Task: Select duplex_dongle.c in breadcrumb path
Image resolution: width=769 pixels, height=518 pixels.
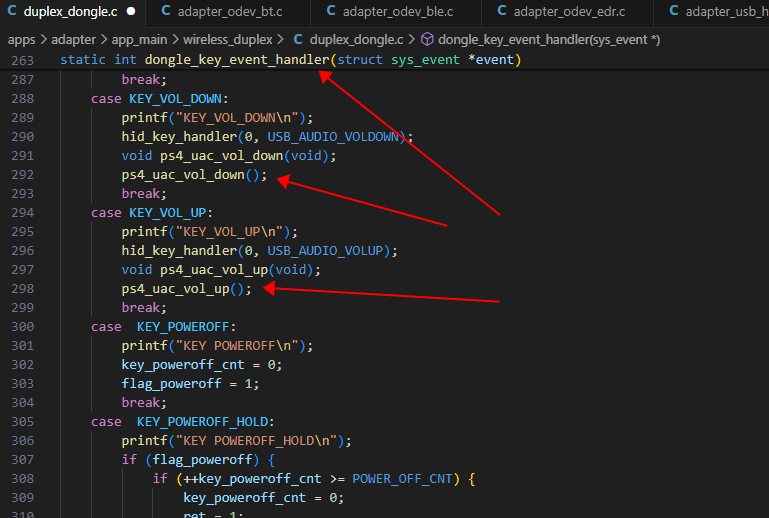Action: (x=356, y=40)
